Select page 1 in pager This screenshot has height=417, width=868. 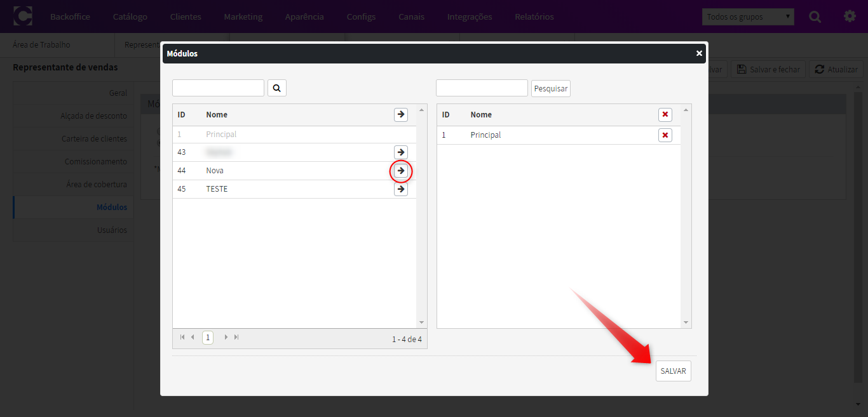coord(208,338)
